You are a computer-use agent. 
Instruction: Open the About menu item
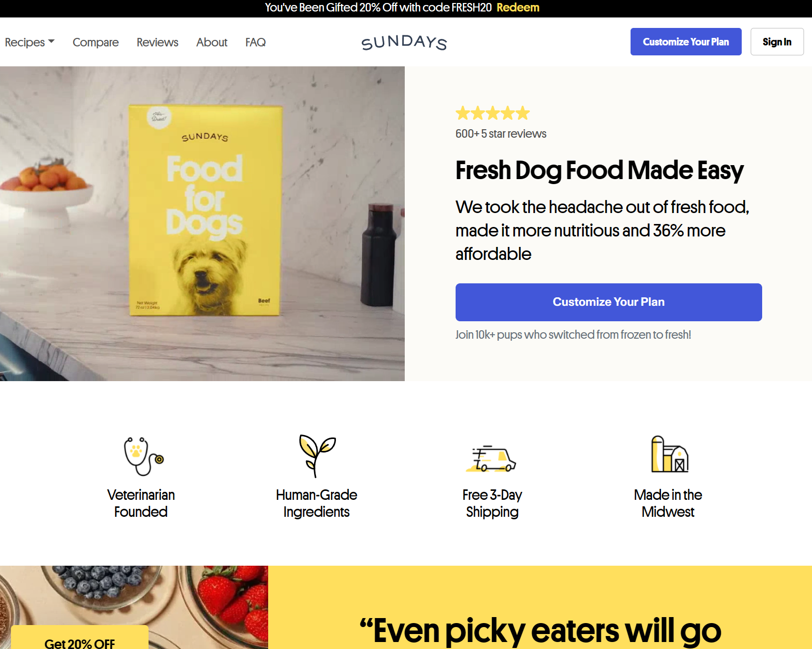(x=212, y=42)
